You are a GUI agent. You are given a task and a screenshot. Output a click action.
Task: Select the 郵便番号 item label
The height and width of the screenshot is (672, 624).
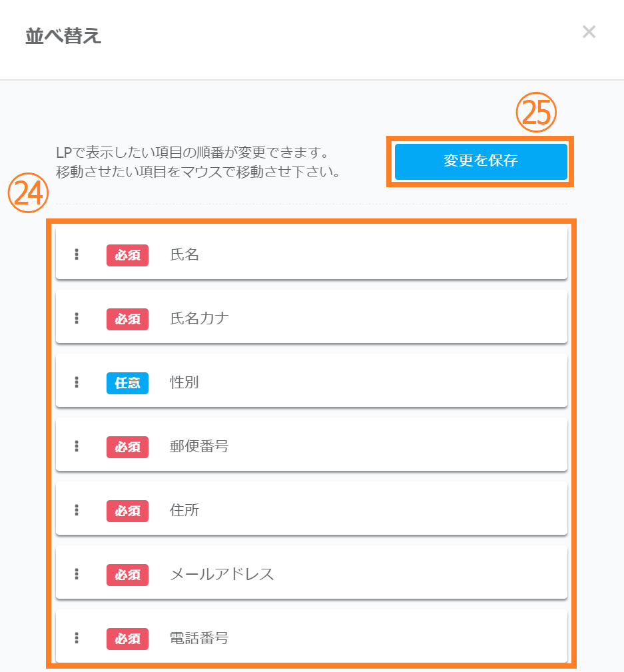click(199, 446)
